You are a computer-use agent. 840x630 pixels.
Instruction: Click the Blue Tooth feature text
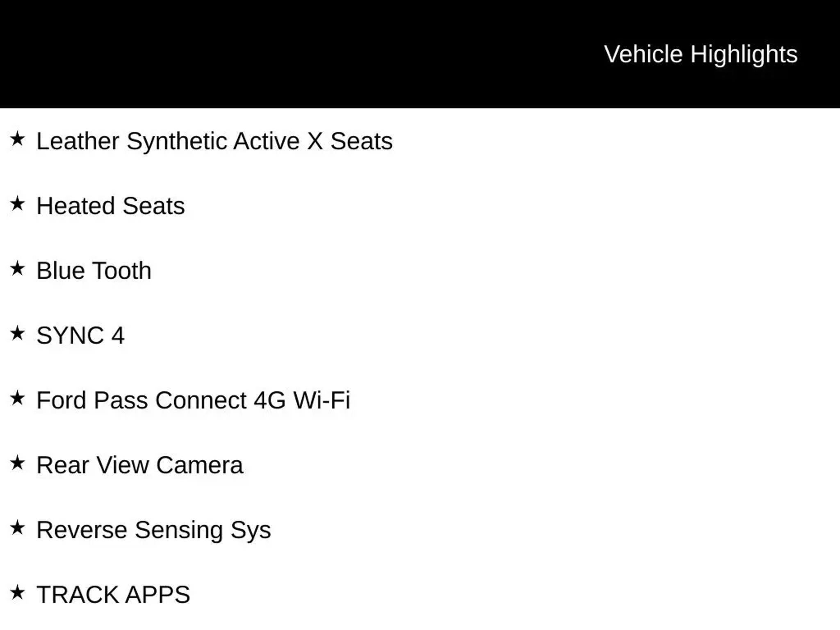pos(94,271)
